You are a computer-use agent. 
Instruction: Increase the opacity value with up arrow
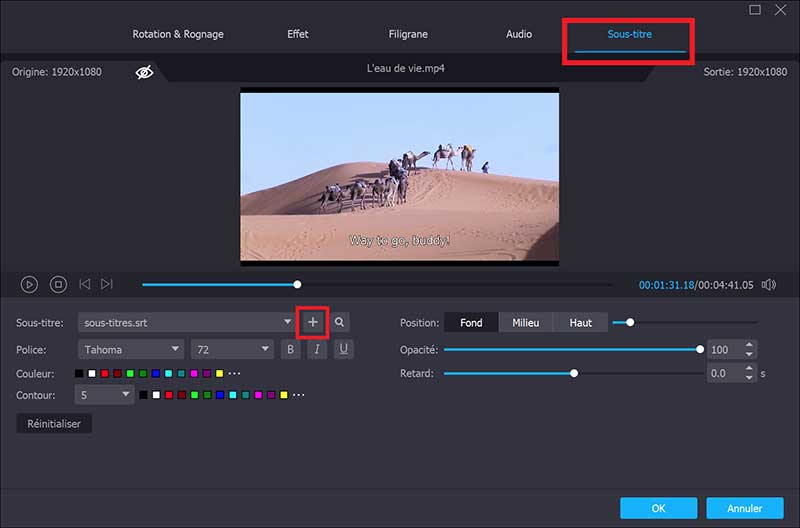tap(749, 345)
